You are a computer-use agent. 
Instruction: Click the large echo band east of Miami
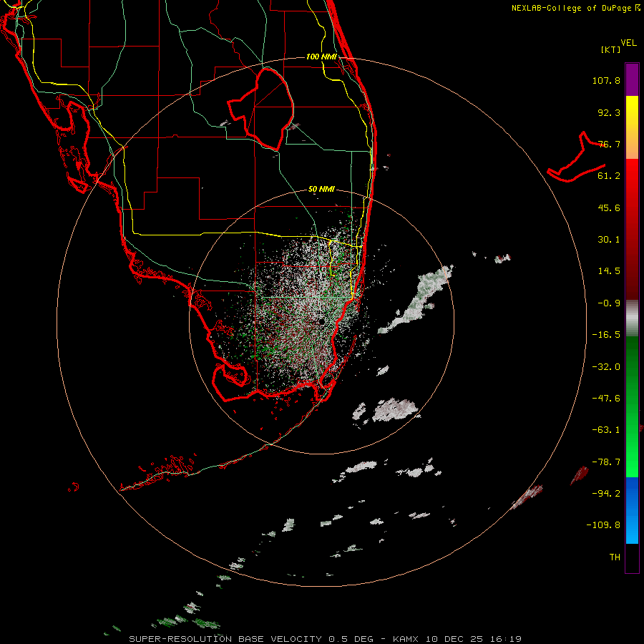[416, 298]
